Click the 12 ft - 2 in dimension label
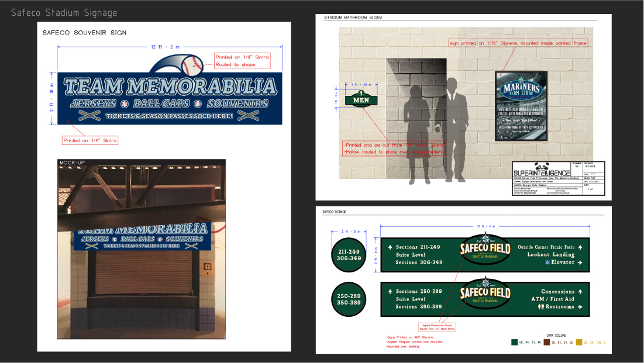Image resolution: width=644 pixels, height=363 pixels. pos(165,47)
